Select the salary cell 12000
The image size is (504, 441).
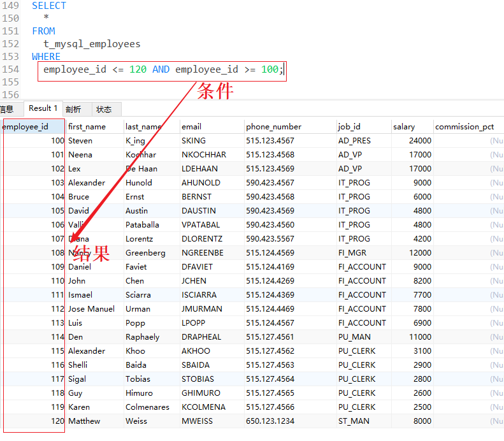[412, 253]
